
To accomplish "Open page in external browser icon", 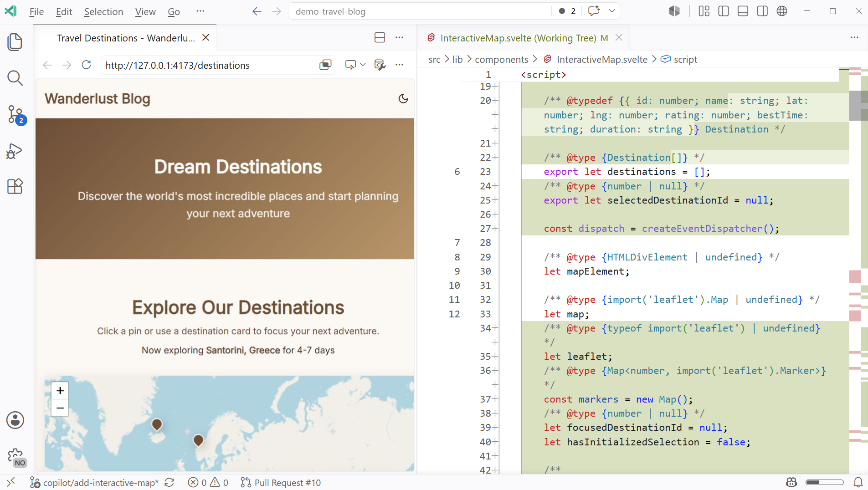I will point(325,65).
